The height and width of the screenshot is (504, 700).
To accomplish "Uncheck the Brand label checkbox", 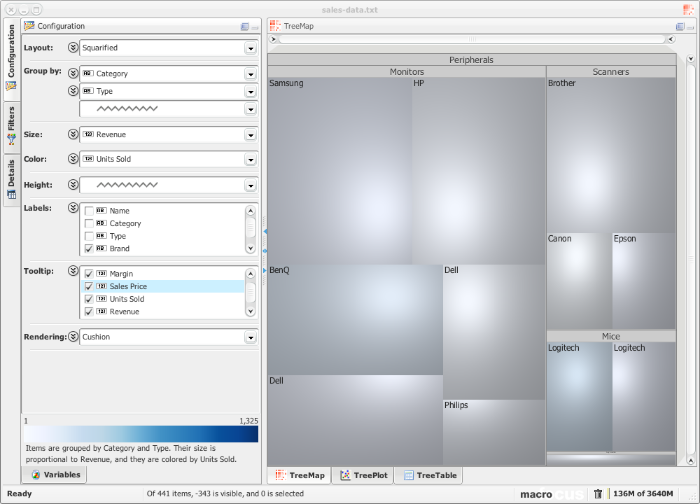I will click(89, 248).
